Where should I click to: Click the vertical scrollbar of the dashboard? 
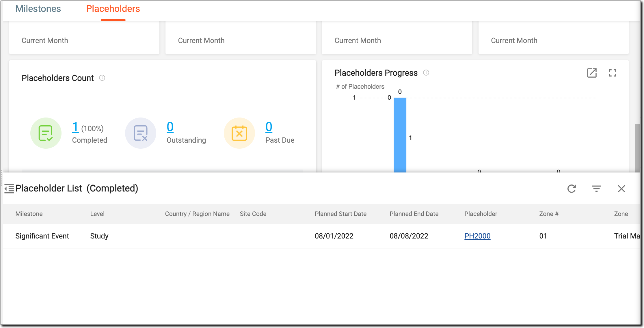(x=637, y=148)
